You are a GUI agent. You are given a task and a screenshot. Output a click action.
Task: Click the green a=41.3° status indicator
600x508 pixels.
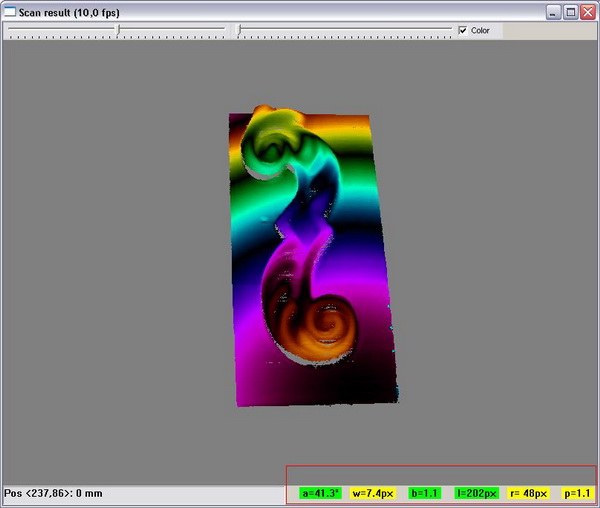tap(318, 493)
